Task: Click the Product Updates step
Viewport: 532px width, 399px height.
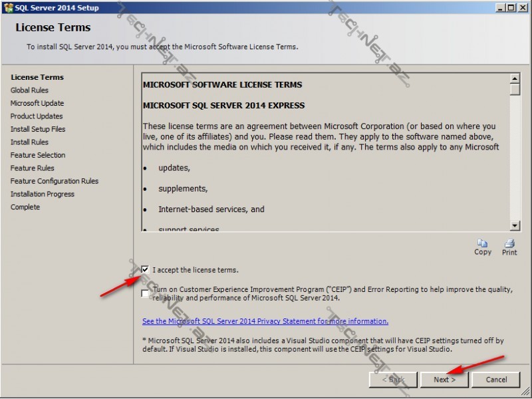Action: point(37,116)
